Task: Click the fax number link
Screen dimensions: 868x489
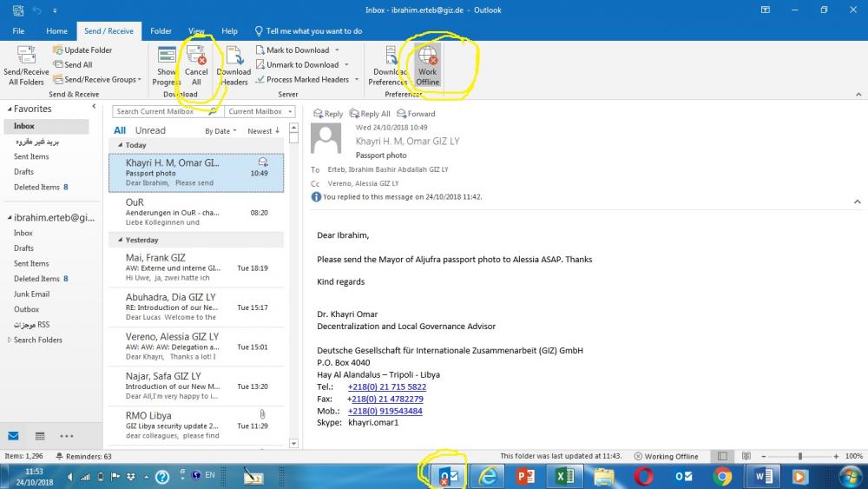Action: tap(387, 400)
